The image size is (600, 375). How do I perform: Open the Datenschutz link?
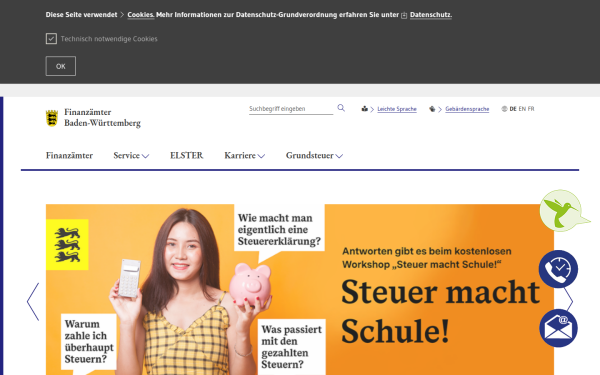pos(431,15)
